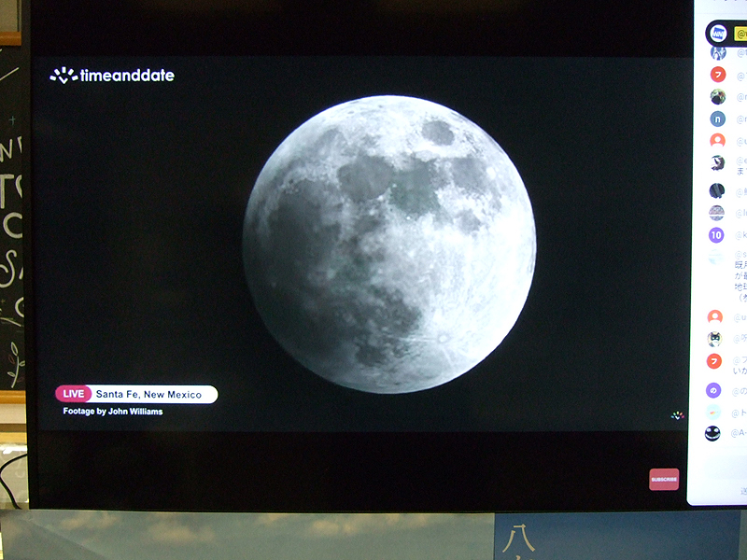
Task: Click the gray 'n' chat avatar
Action: pyautogui.click(x=717, y=119)
